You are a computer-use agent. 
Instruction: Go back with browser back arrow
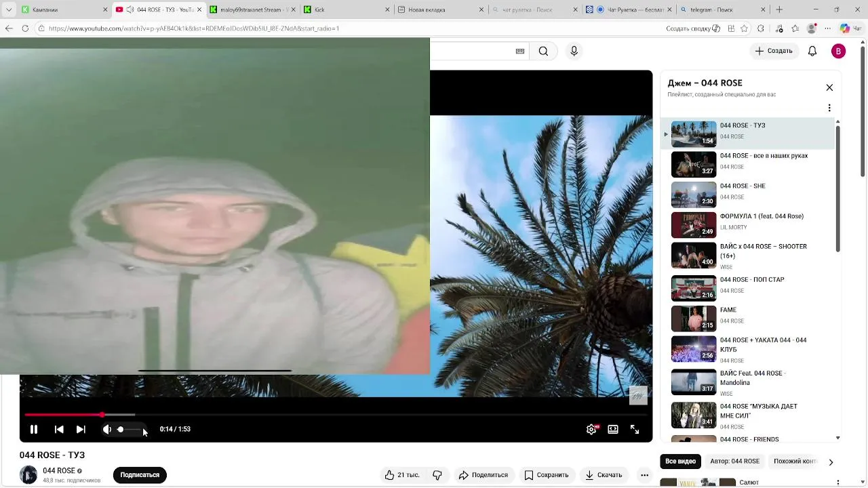9,28
